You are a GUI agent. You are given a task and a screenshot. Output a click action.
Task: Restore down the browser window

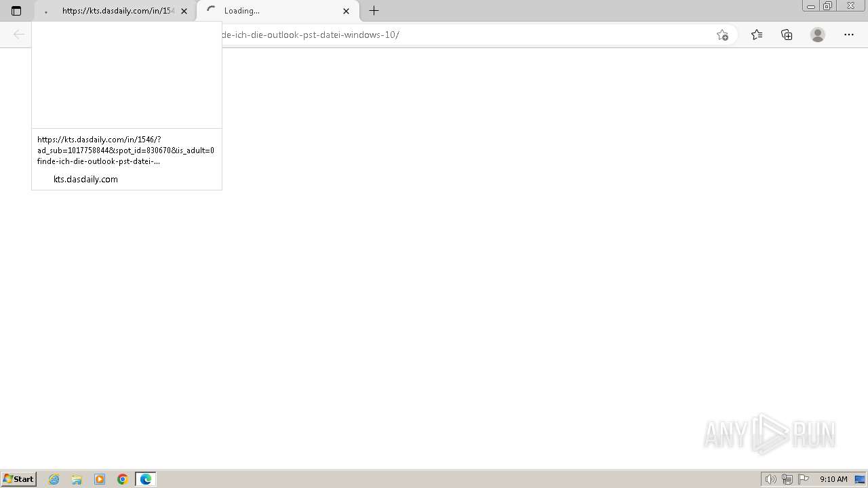[828, 5]
